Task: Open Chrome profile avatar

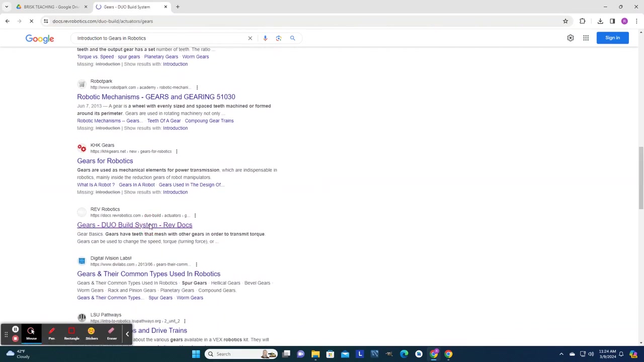Action: [x=624, y=21]
